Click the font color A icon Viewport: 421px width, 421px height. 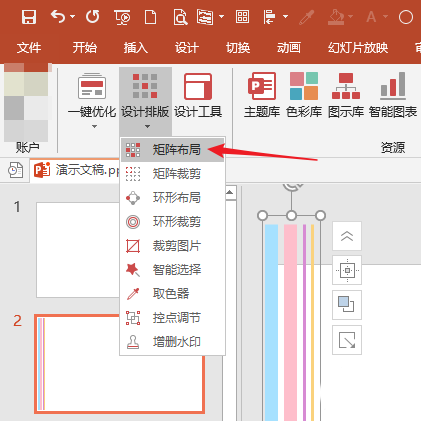click(x=371, y=17)
